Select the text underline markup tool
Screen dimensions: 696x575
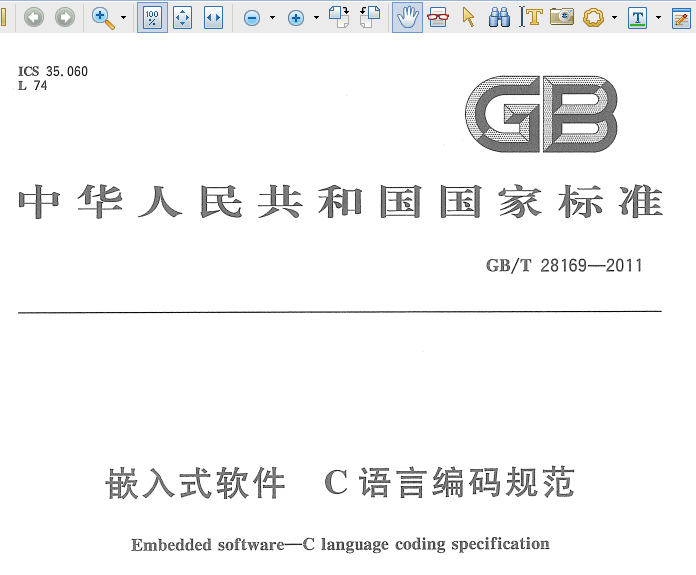click(x=637, y=18)
